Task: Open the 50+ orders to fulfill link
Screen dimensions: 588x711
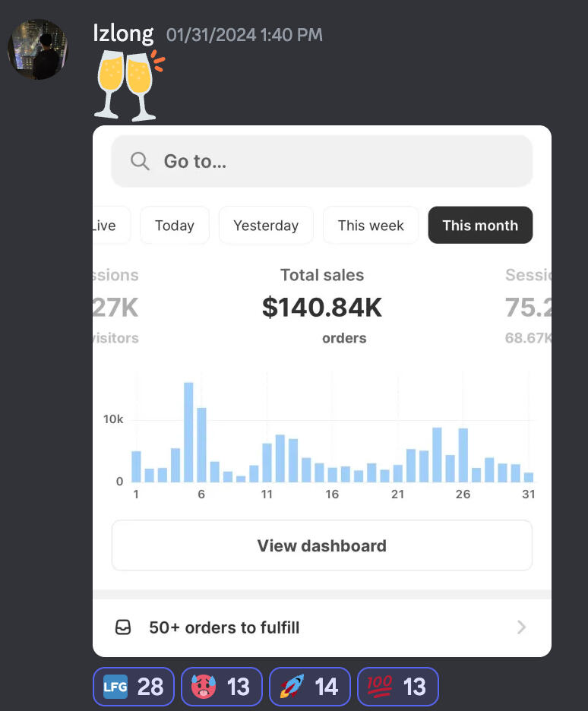Action: click(224, 627)
